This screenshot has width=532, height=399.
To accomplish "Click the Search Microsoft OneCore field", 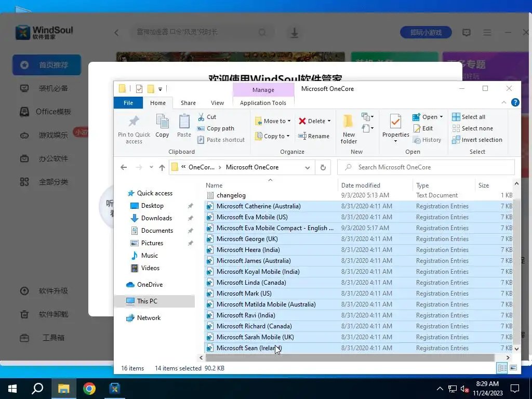I will point(426,167).
